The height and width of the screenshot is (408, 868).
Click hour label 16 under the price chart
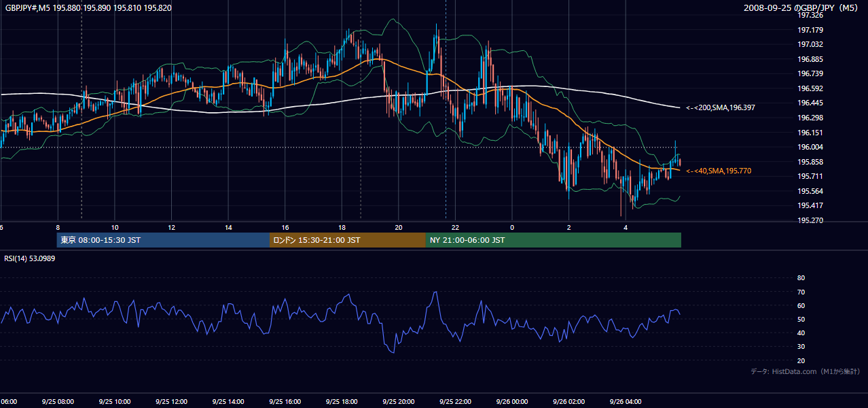tap(285, 227)
